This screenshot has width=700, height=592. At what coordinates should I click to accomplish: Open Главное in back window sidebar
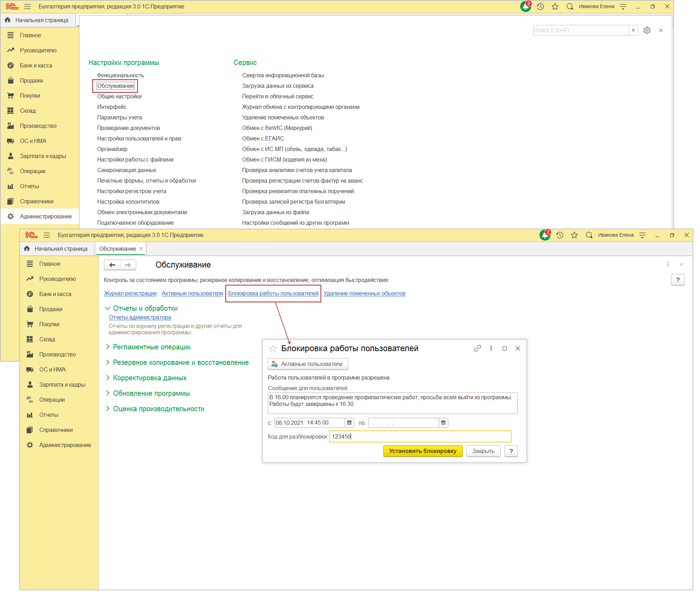pyautogui.click(x=40, y=35)
